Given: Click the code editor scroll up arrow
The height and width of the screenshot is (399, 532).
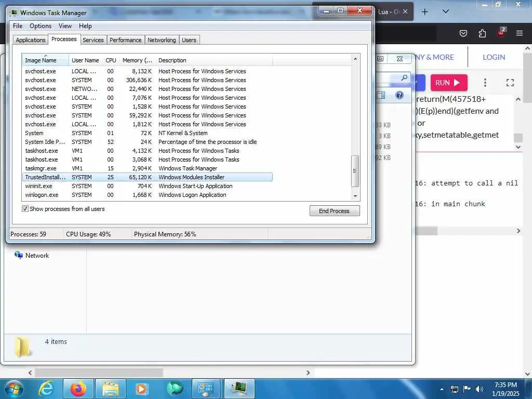Looking at the screenshot, I should [518, 99].
